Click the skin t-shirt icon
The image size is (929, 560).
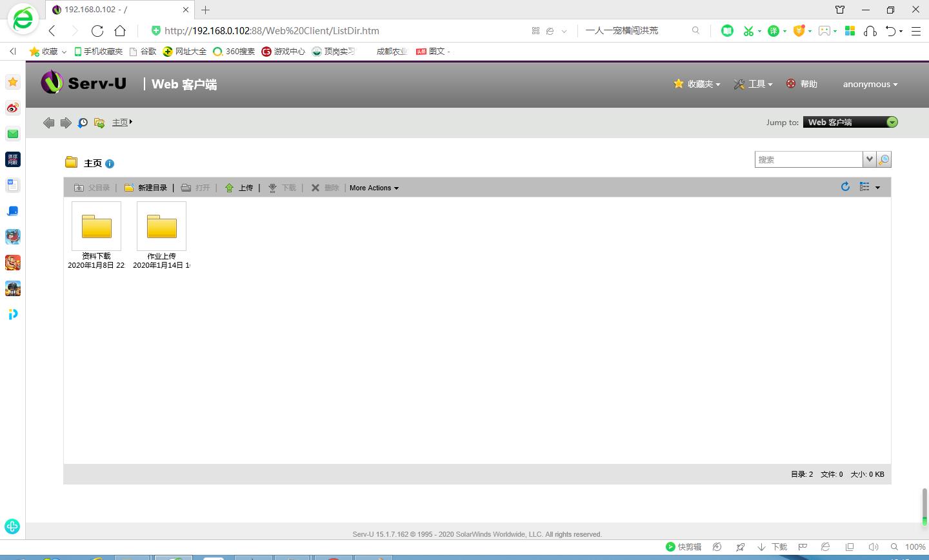tap(839, 10)
